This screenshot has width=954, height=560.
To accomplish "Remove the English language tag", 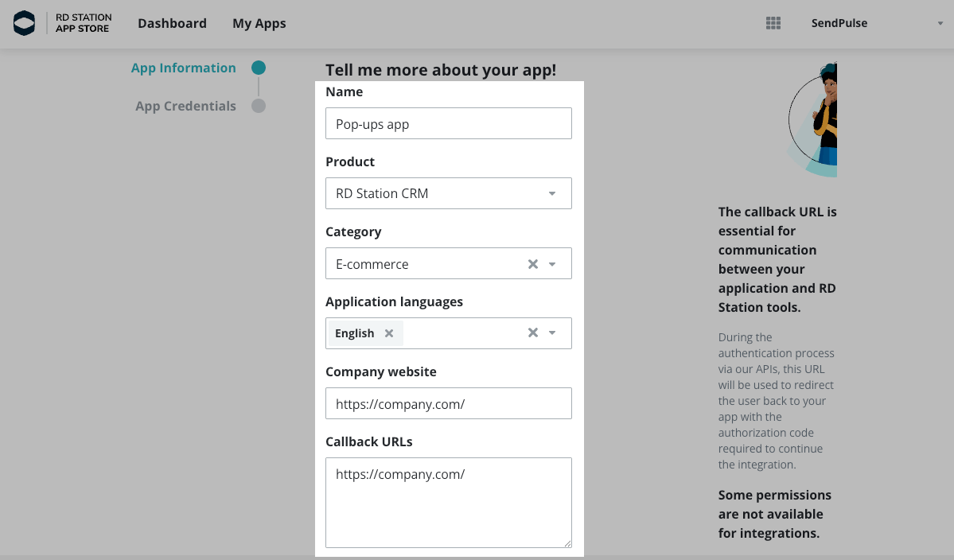I will (389, 333).
